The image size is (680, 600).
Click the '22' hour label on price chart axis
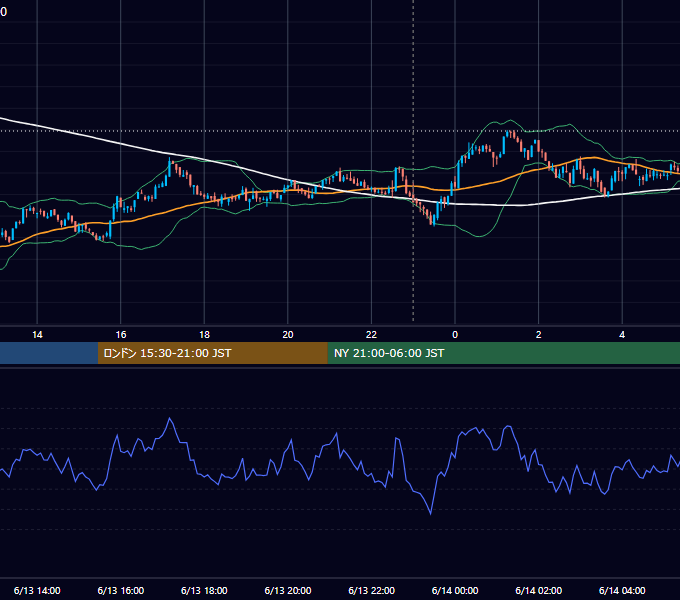[371, 335]
